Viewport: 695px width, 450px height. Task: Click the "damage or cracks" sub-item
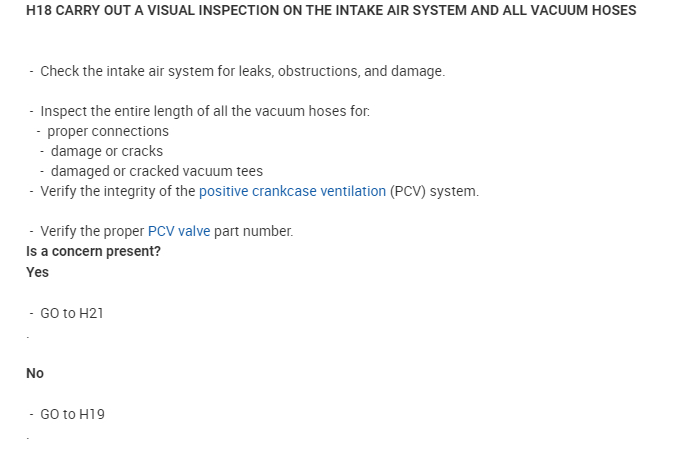(x=107, y=151)
